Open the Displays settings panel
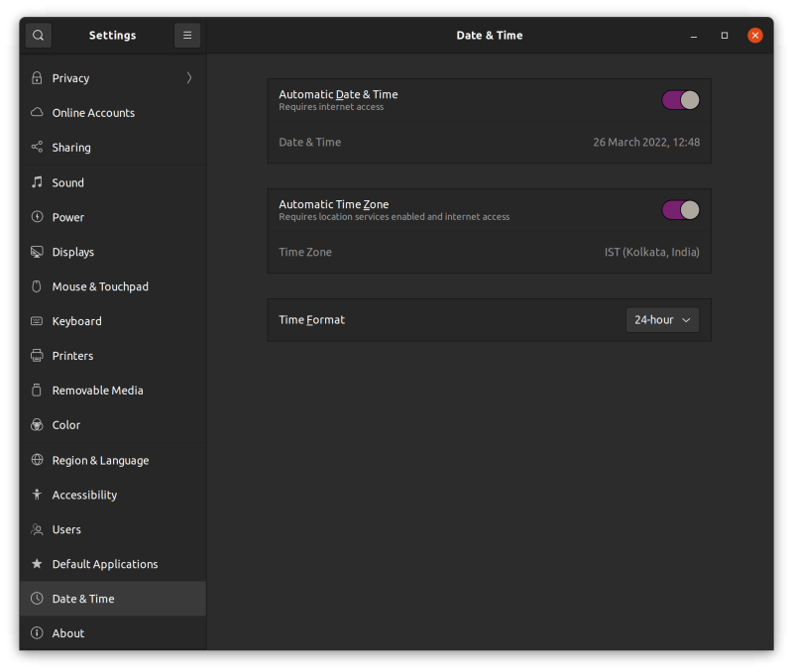 coord(73,252)
